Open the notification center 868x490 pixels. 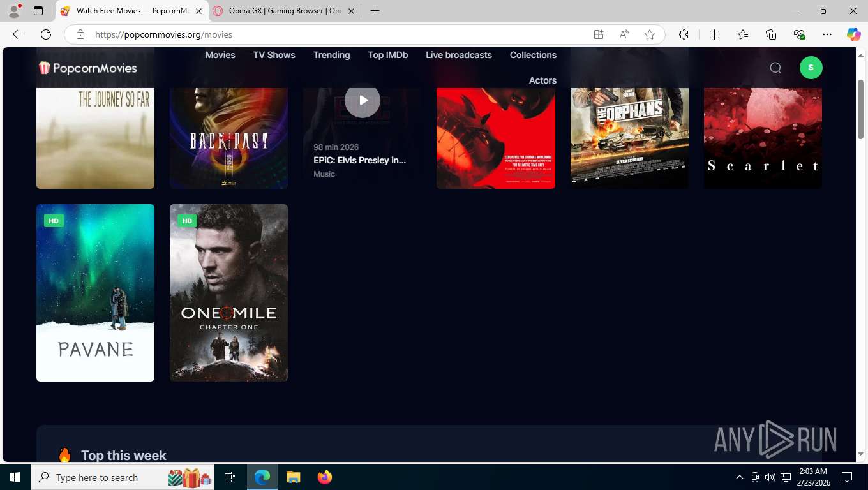(x=847, y=477)
